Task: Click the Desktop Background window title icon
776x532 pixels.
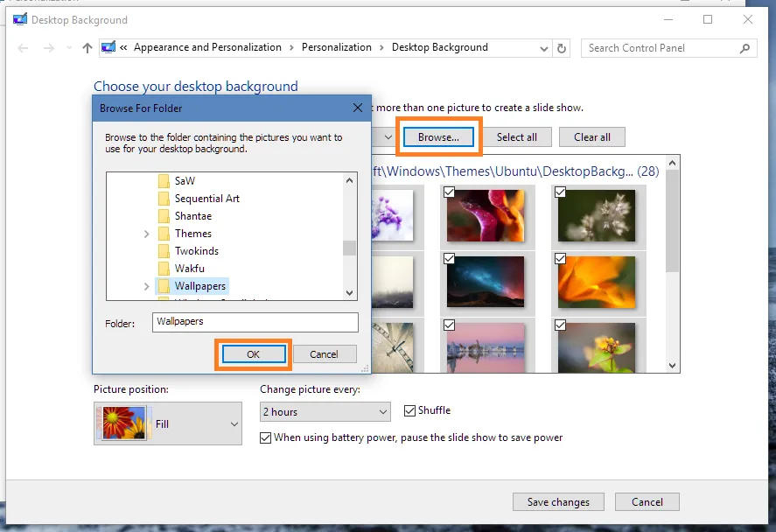Action: click(20, 20)
